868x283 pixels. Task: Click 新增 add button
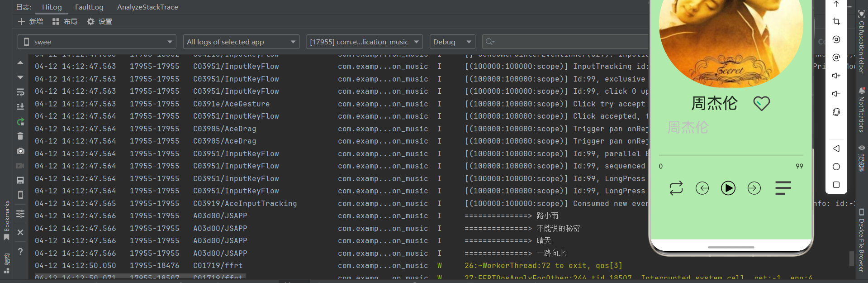click(x=30, y=21)
